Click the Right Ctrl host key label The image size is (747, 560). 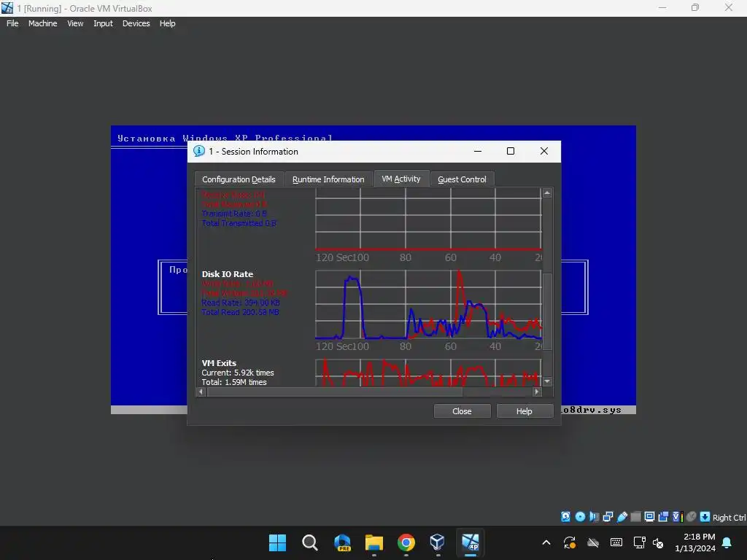click(729, 518)
